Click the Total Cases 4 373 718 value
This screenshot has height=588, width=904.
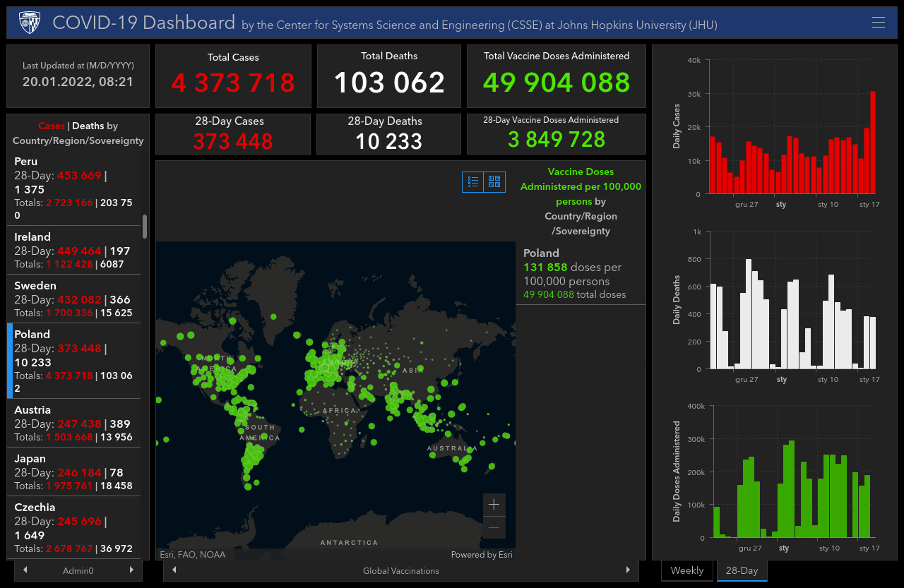click(233, 83)
